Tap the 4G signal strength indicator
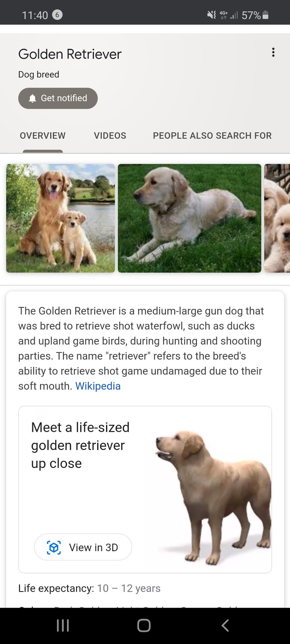The image size is (290, 644). 229,15
